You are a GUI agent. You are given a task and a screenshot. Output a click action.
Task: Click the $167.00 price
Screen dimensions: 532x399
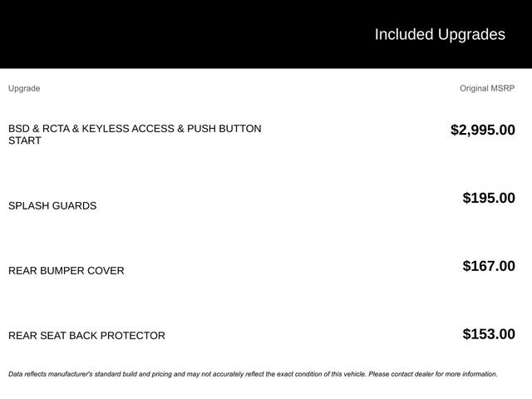click(x=488, y=266)
